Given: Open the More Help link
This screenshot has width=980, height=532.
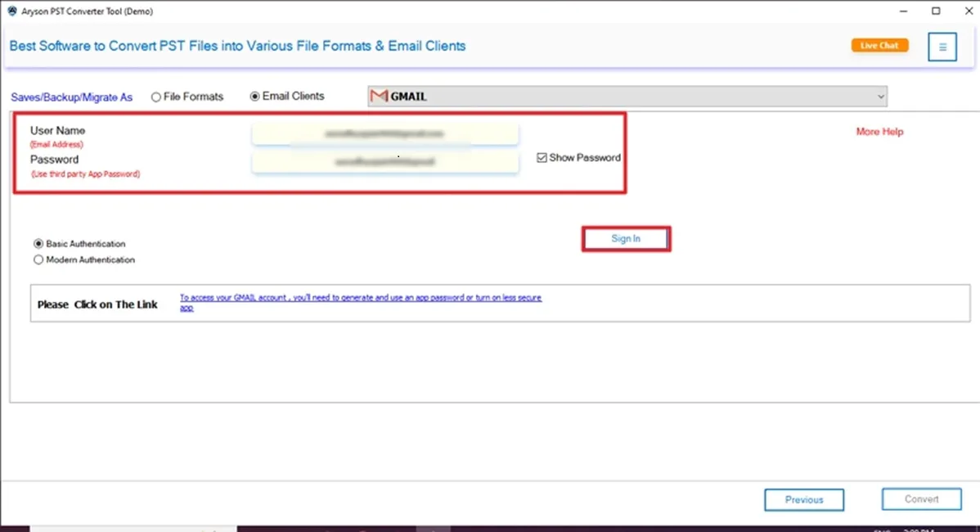Looking at the screenshot, I should [x=879, y=132].
